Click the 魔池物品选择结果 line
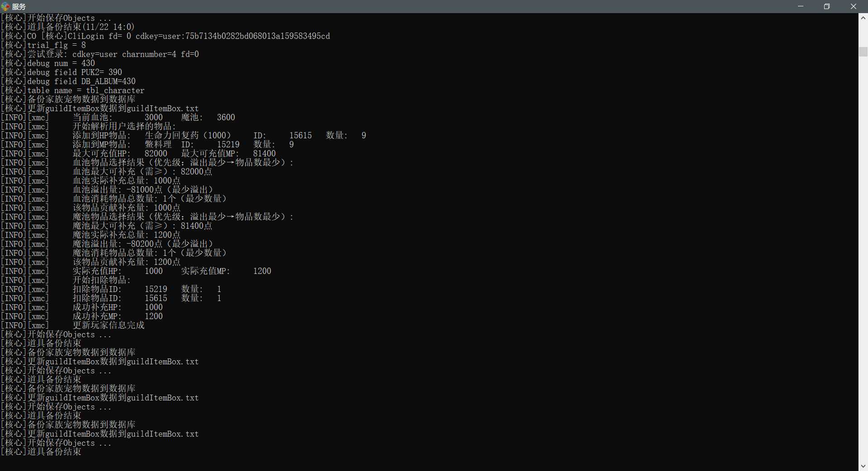This screenshot has height=471, width=868. pyautogui.click(x=147, y=217)
